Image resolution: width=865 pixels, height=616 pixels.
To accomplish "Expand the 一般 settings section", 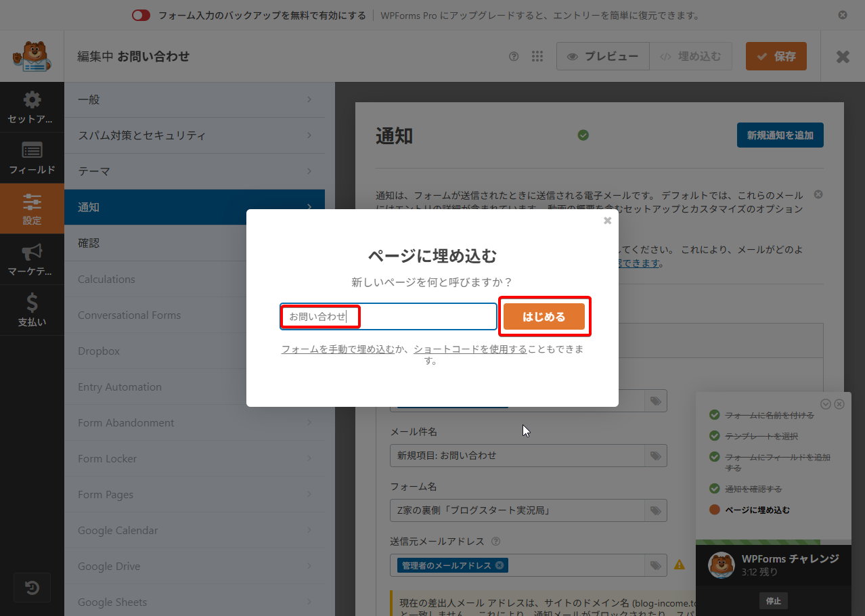I will tap(194, 100).
